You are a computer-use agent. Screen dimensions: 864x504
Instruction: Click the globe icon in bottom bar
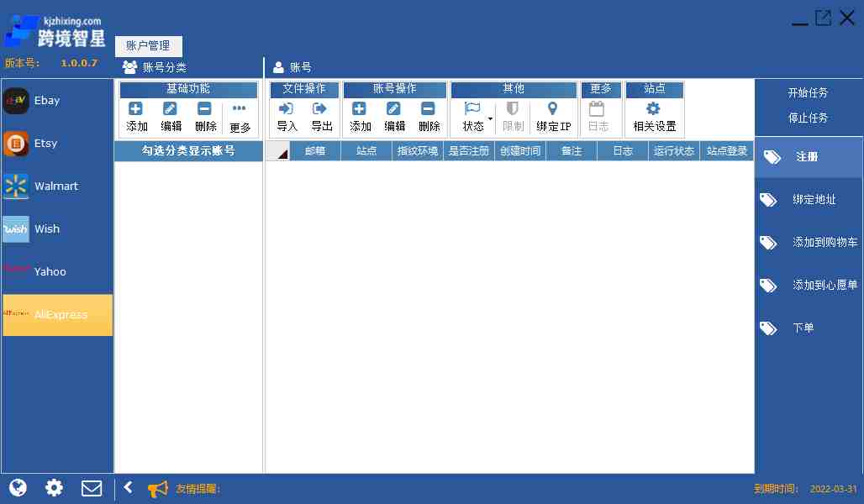click(18, 488)
